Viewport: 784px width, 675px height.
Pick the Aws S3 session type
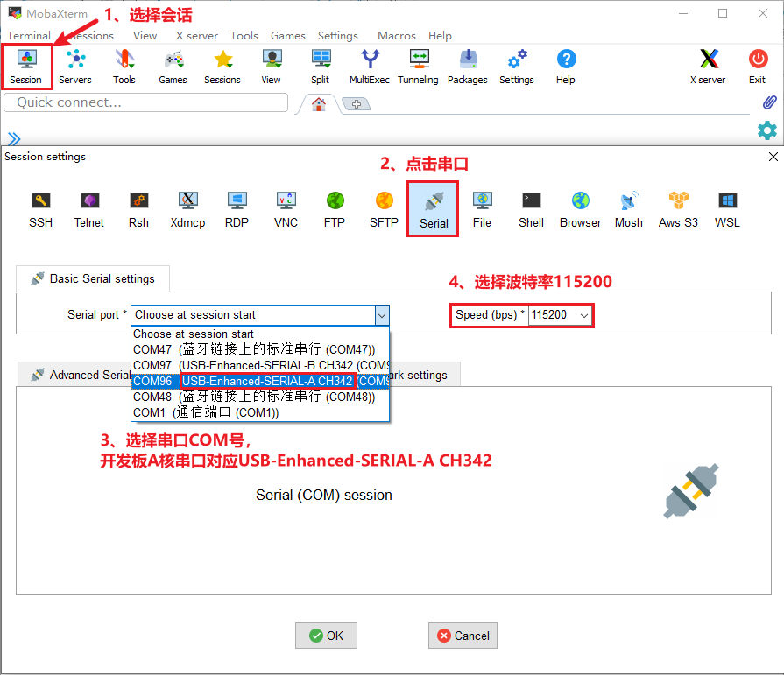pos(678,210)
